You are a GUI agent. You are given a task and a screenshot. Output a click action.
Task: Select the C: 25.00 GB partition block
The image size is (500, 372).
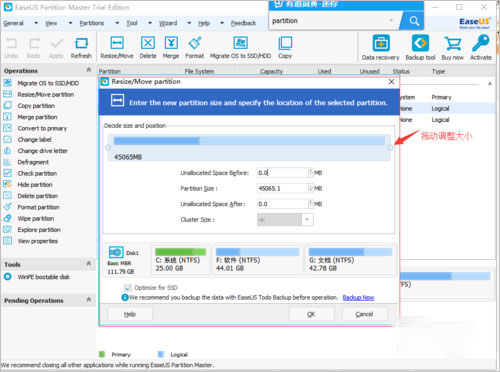coord(181,260)
